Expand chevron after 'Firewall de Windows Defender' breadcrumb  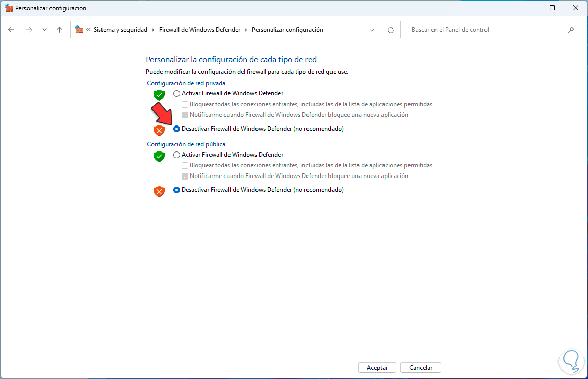click(246, 30)
